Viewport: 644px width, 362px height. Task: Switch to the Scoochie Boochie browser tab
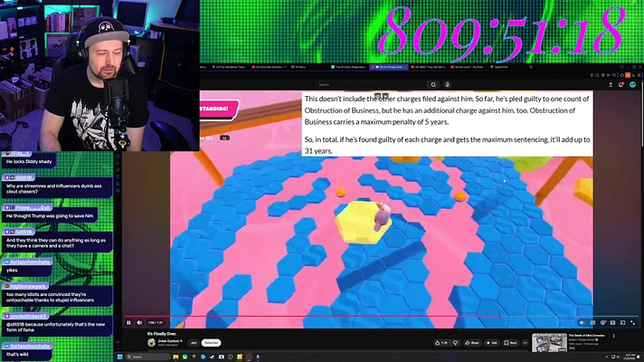(268, 67)
